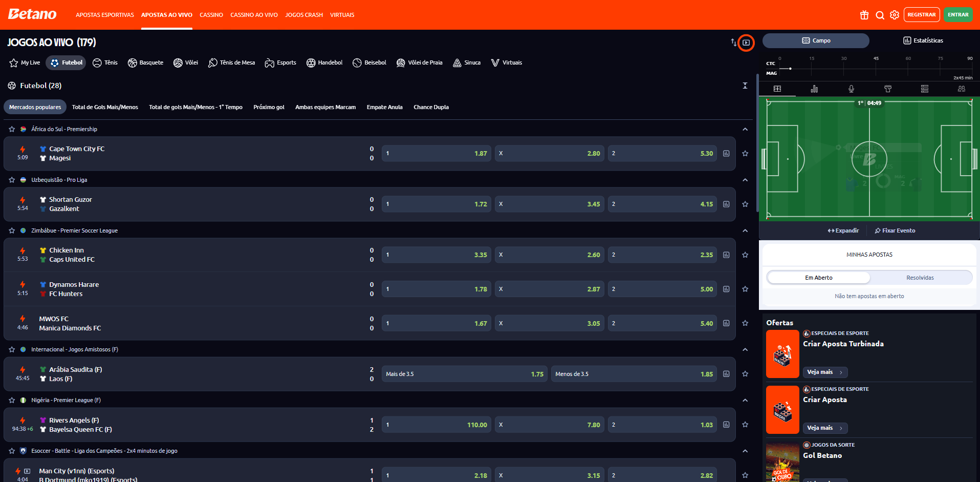Star the Zimbábue - Premier Soccer League
The height and width of the screenshot is (482, 980).
[x=12, y=230]
